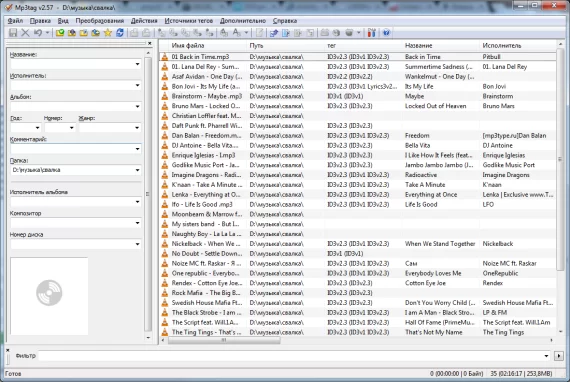Select file 'Dan Balan - Freedom.m...'

click(x=206, y=136)
